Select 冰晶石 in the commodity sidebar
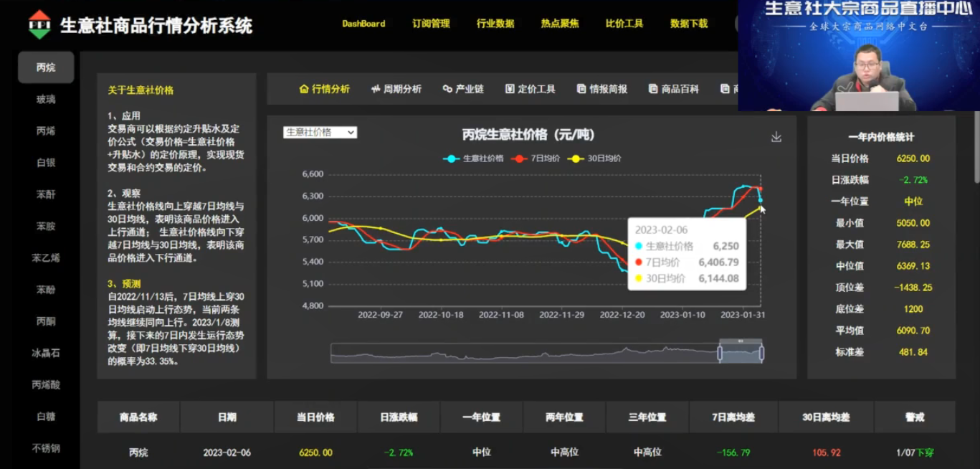The image size is (980, 469). pyautogui.click(x=46, y=353)
